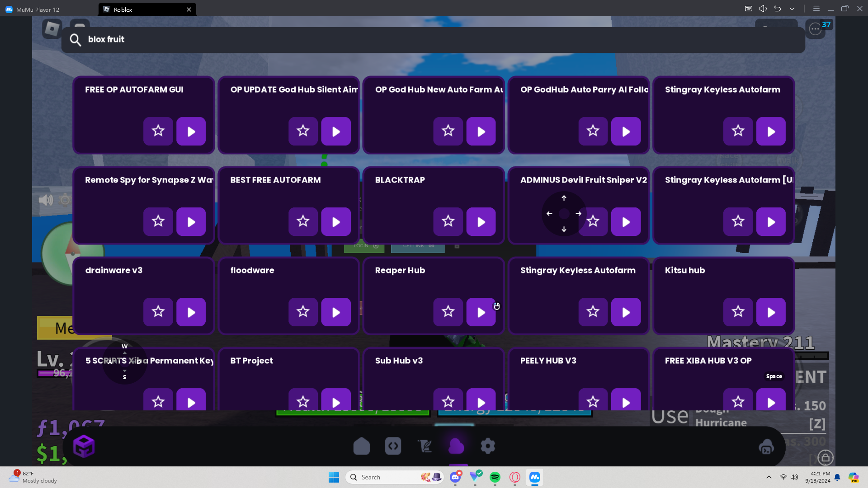Open the MuMu hamburger menu
This screenshot has height=488, width=868.
click(816, 9)
